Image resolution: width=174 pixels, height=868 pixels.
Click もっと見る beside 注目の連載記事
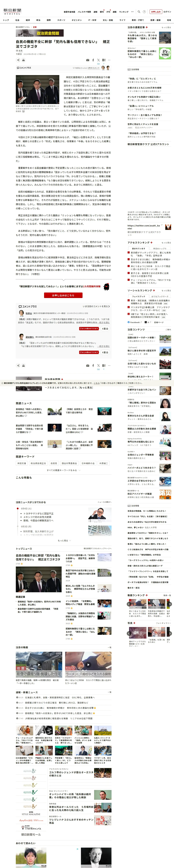tap(166, 28)
